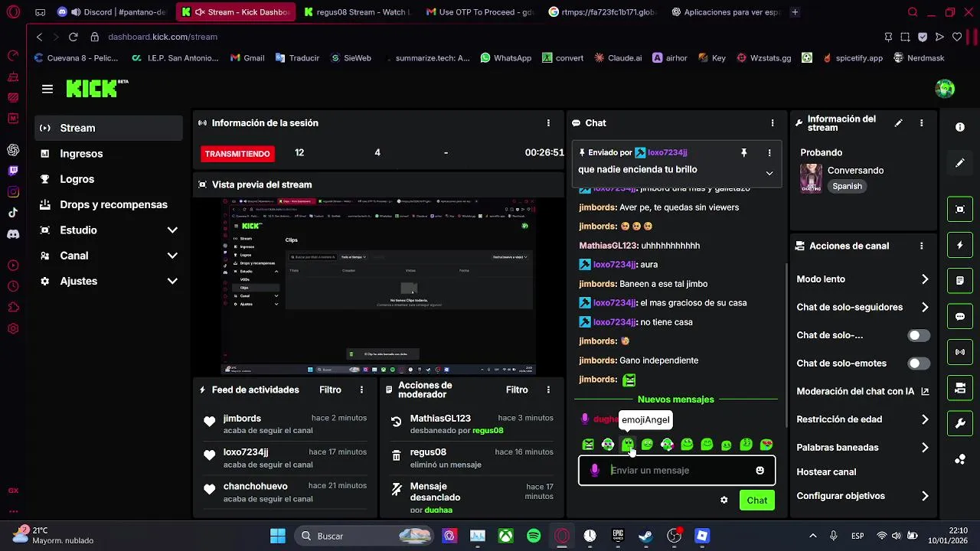Image resolution: width=980 pixels, height=551 pixels.
Task: Click Hostear canal
Action: (x=826, y=472)
